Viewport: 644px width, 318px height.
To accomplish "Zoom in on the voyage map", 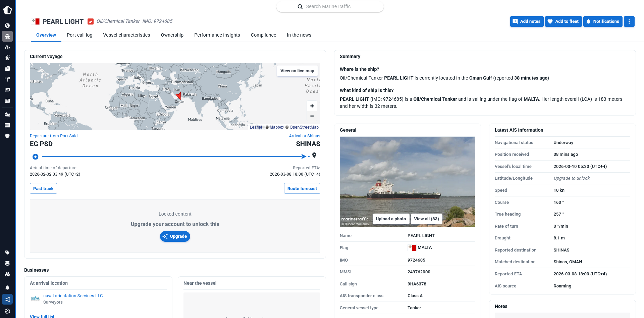I will [312, 106].
